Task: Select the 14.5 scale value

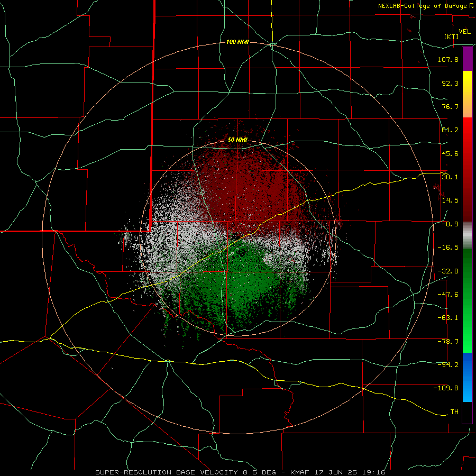Action: click(450, 200)
